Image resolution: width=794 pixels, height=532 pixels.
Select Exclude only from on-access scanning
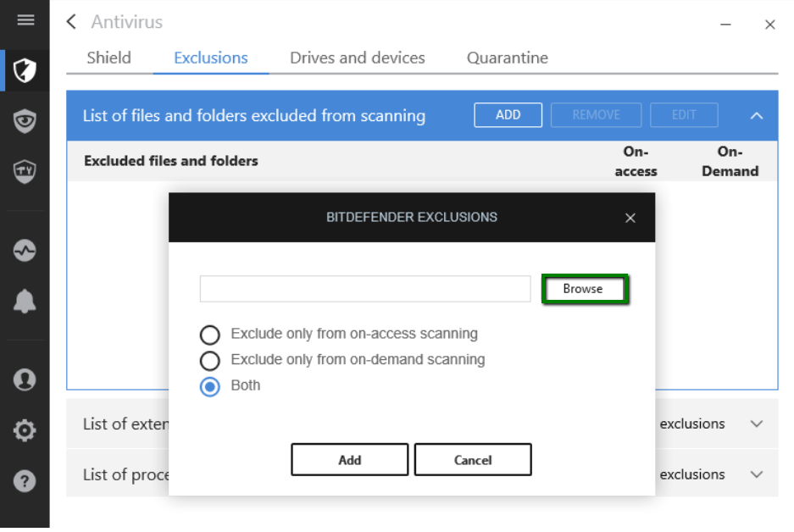[209, 335]
